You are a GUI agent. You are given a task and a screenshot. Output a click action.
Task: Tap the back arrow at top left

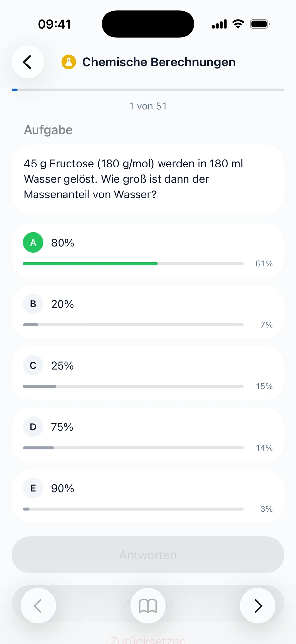coord(28,62)
